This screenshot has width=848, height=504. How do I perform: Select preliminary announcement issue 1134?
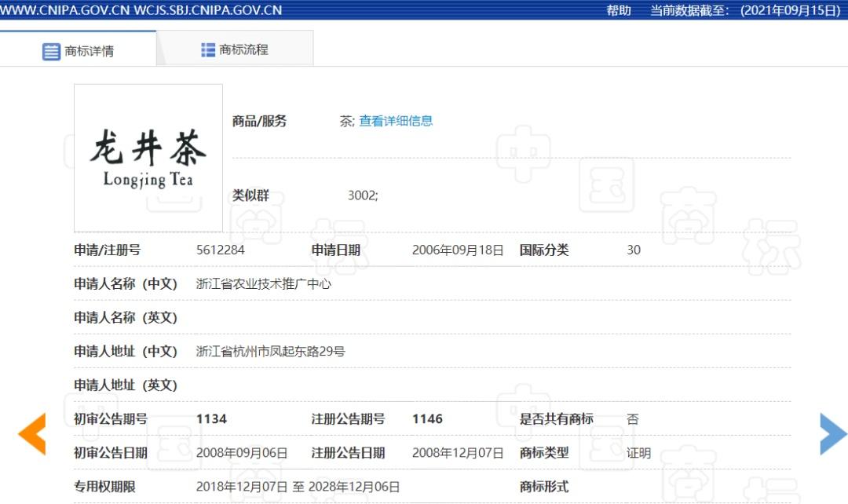point(211,419)
